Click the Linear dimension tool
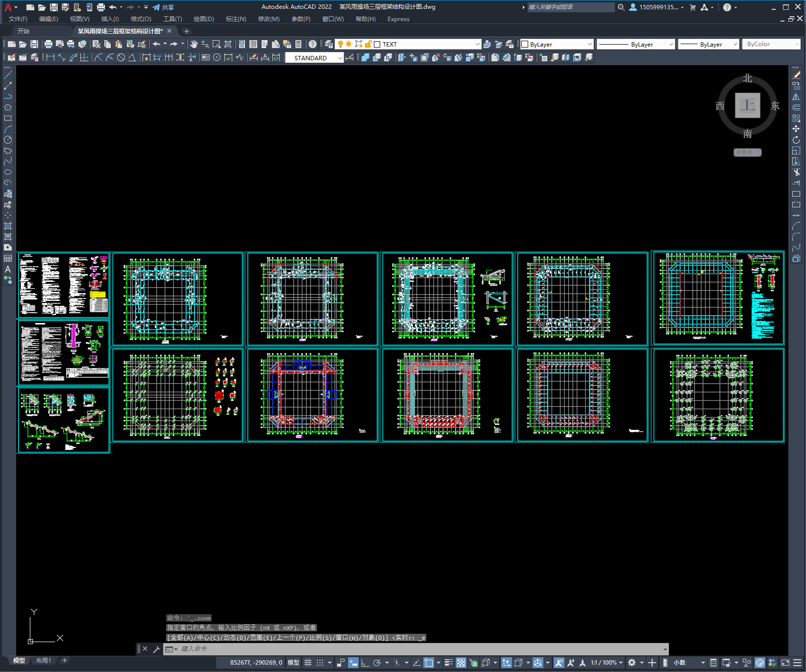 [x=50, y=57]
